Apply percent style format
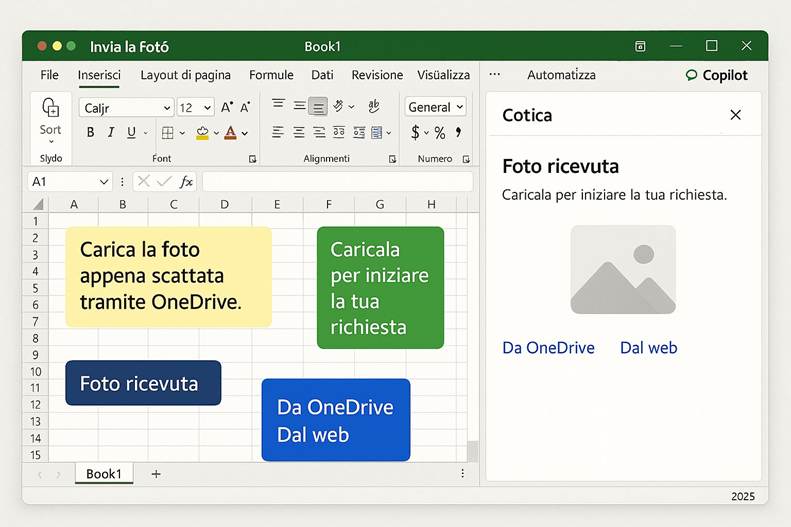Screen dimensions: 791x527 (x=440, y=133)
